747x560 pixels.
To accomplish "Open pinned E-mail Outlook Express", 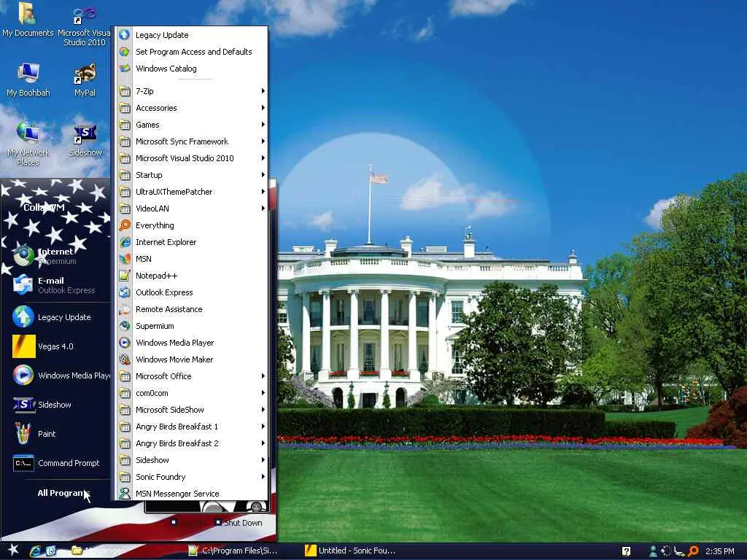I will pyautogui.click(x=55, y=285).
